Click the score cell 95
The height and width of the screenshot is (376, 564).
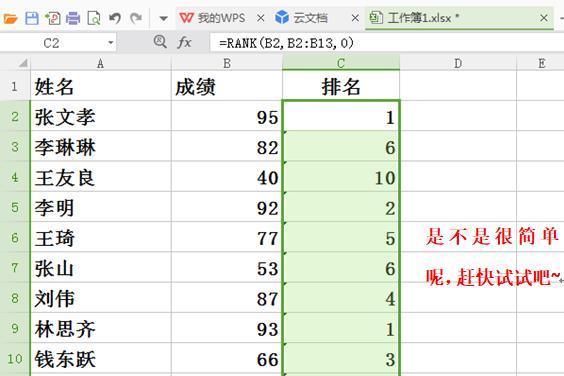tap(227, 116)
